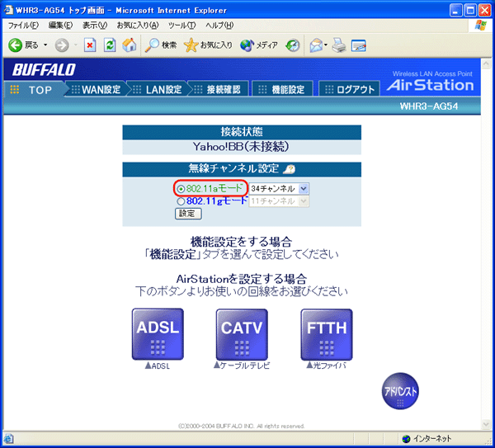
Task: Click the 設定 apply button
Action: (188, 214)
